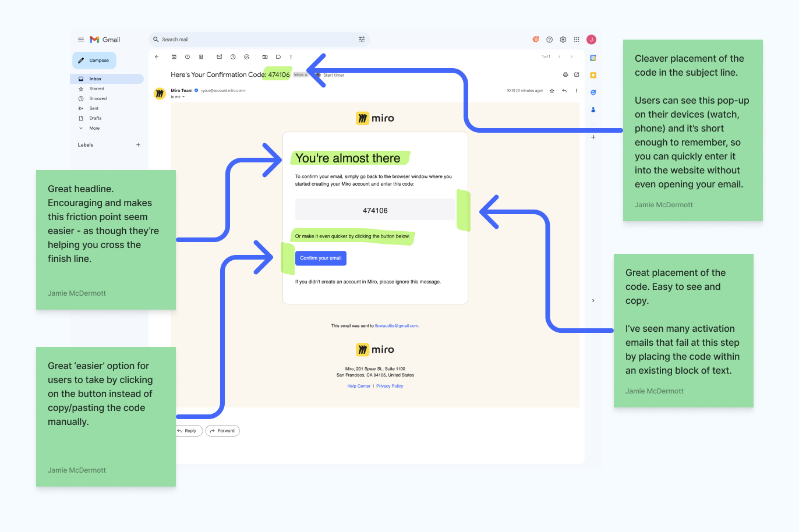Click the Confirm your email button
The image size is (799, 532).
coord(320,258)
